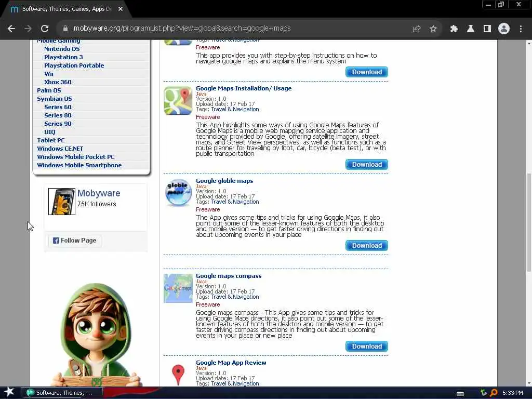
Task: Open Series 90 category
Action: coord(58,124)
